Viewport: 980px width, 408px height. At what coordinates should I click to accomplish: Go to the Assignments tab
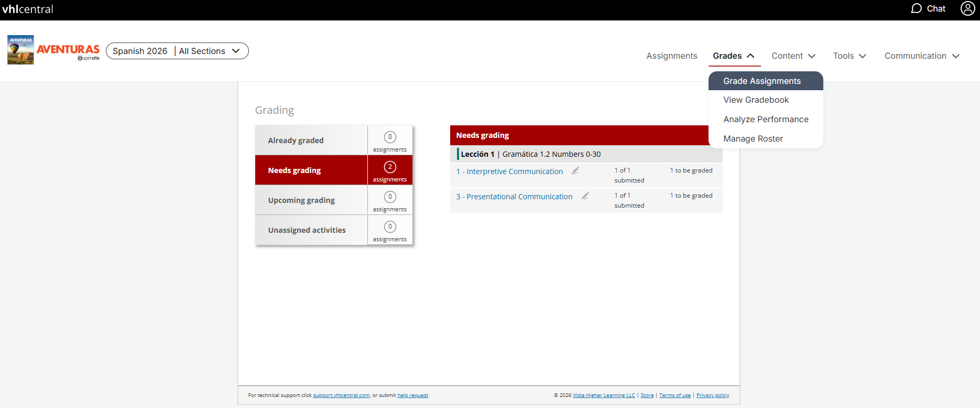pyautogui.click(x=671, y=56)
